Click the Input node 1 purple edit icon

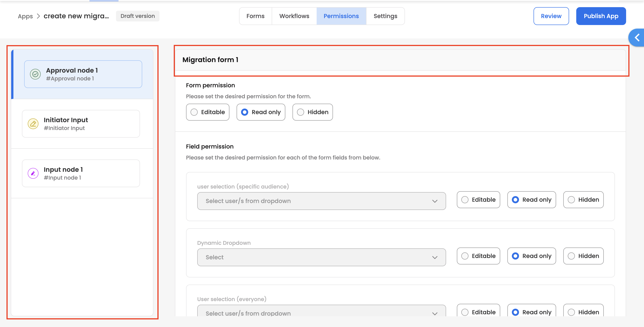[x=33, y=173]
